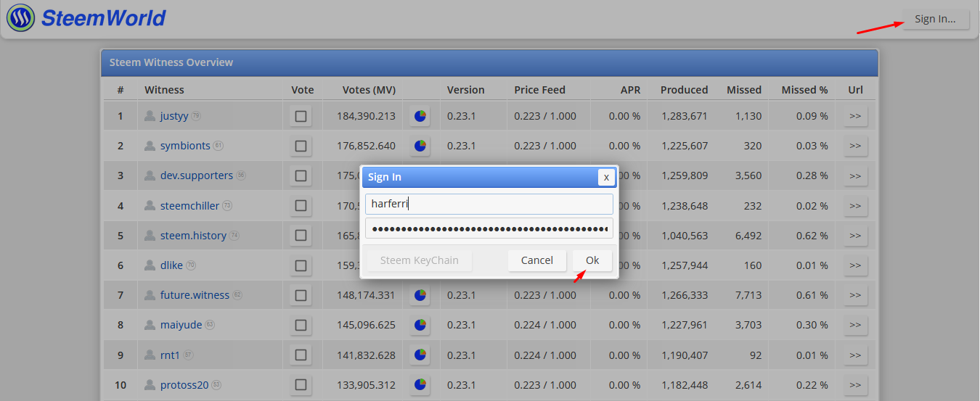The height and width of the screenshot is (401, 980).
Task: Open the rnt1 witness profile link
Action: (171, 355)
